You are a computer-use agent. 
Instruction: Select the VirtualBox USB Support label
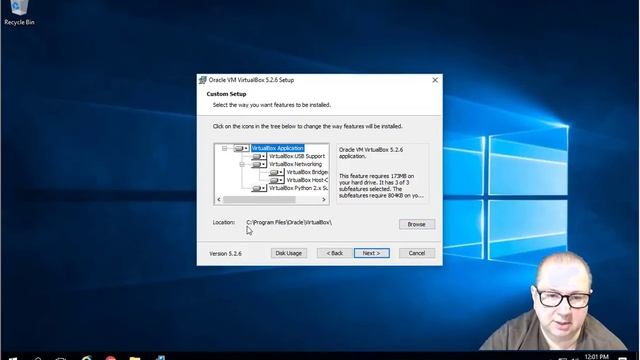[297, 156]
